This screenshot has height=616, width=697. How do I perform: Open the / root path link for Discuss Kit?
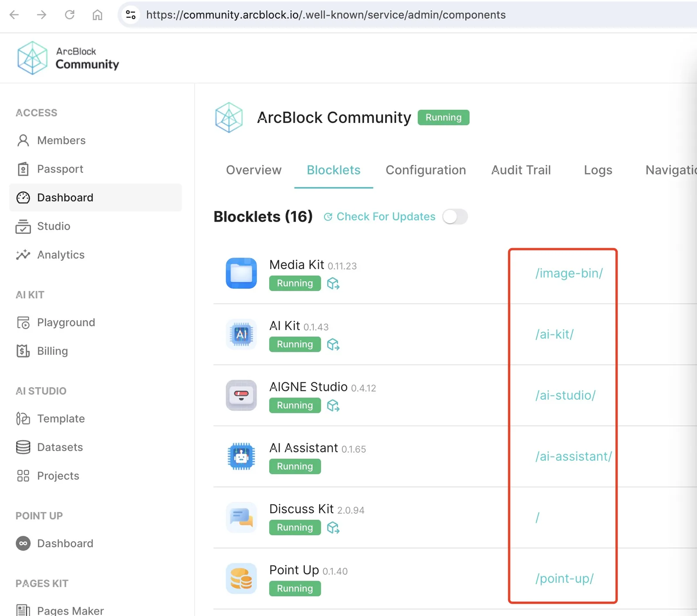[538, 518]
